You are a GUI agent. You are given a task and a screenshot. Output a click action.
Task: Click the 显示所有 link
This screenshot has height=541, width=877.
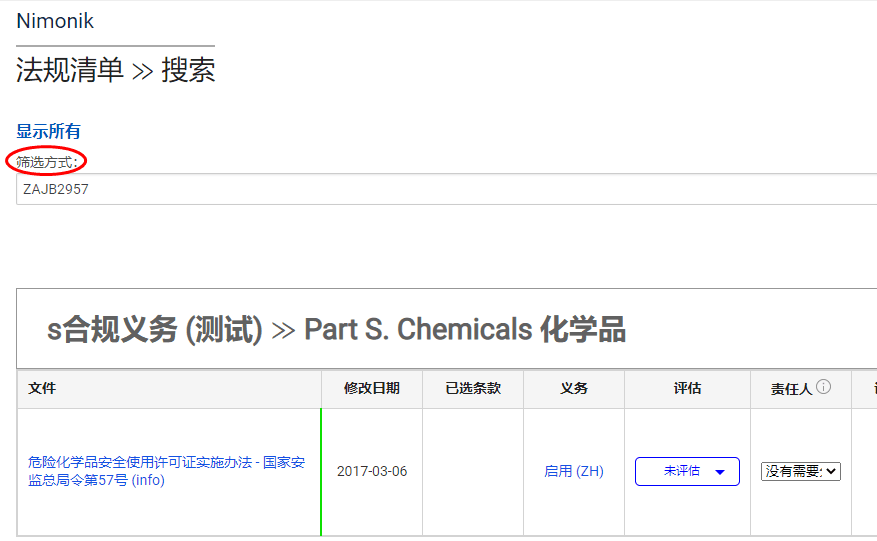pos(48,131)
